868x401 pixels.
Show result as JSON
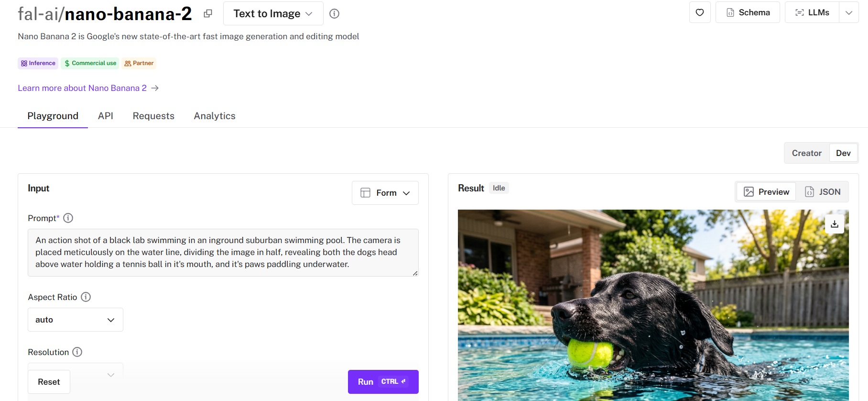tap(822, 192)
